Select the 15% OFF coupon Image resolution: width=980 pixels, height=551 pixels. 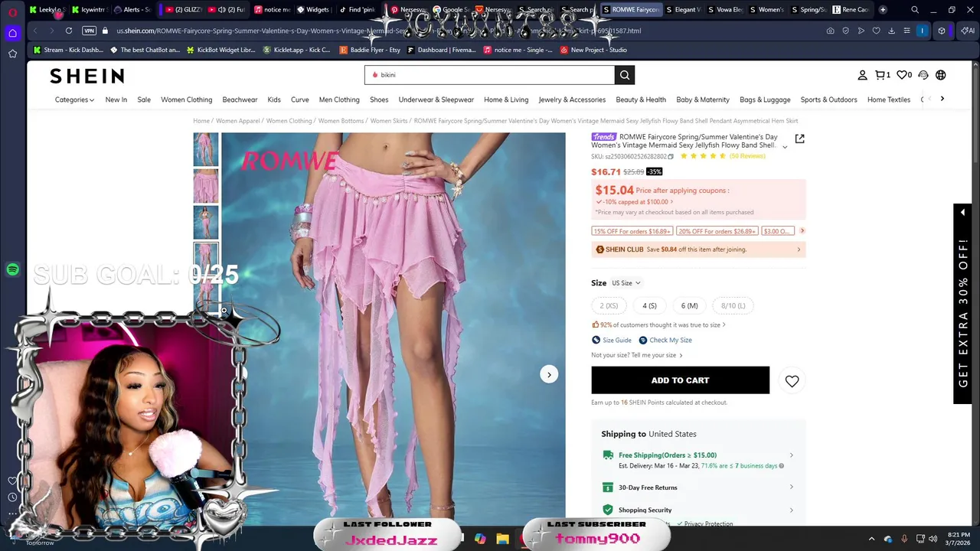pyautogui.click(x=632, y=231)
